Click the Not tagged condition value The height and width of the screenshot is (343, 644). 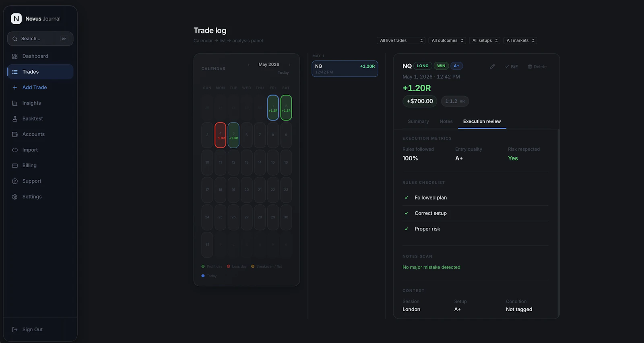(x=519, y=310)
